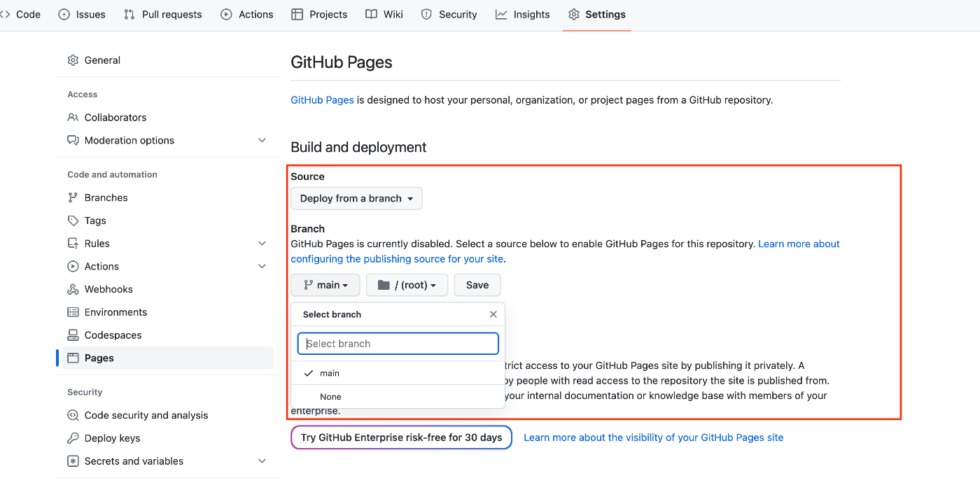Click the Pull requests branch icon

pos(129,14)
